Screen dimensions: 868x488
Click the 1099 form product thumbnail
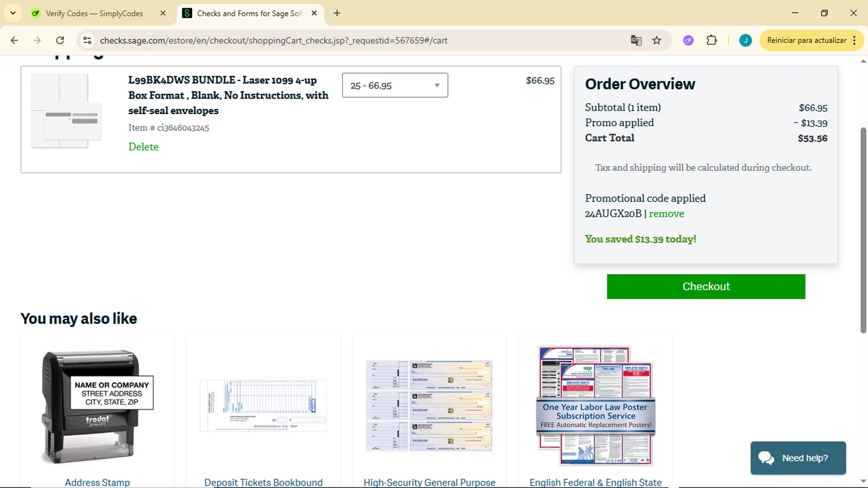(66, 111)
